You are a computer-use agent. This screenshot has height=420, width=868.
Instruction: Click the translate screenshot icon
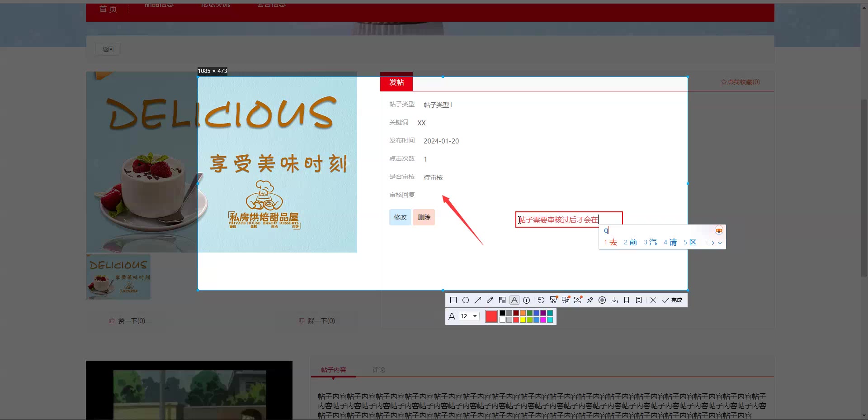click(x=566, y=300)
